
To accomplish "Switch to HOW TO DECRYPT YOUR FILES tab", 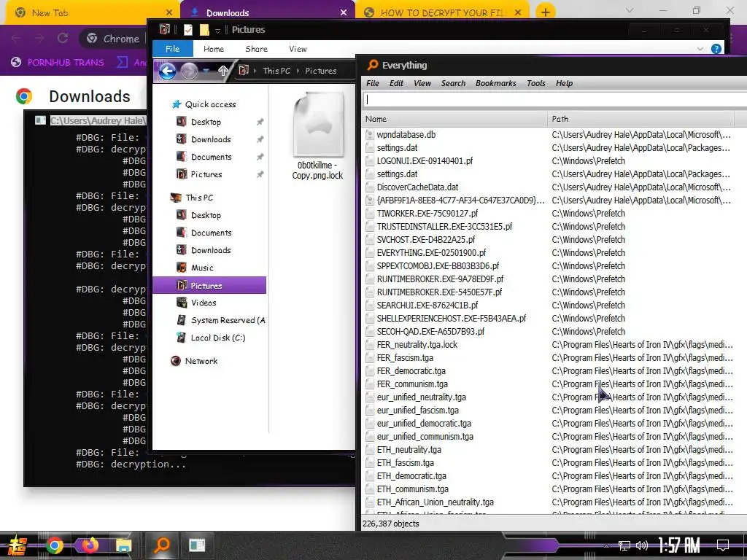I will (441, 13).
